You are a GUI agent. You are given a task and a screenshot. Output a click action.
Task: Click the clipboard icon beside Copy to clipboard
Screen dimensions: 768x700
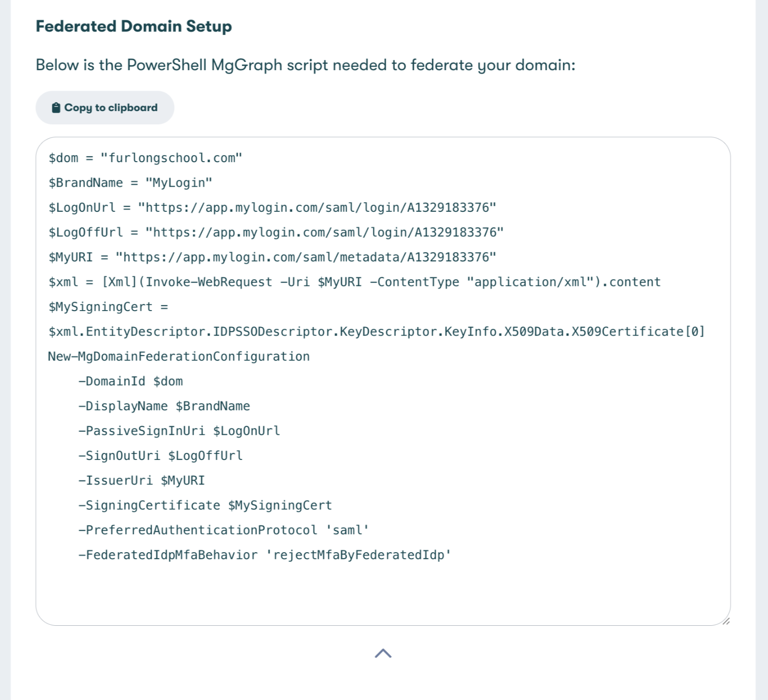coord(56,107)
